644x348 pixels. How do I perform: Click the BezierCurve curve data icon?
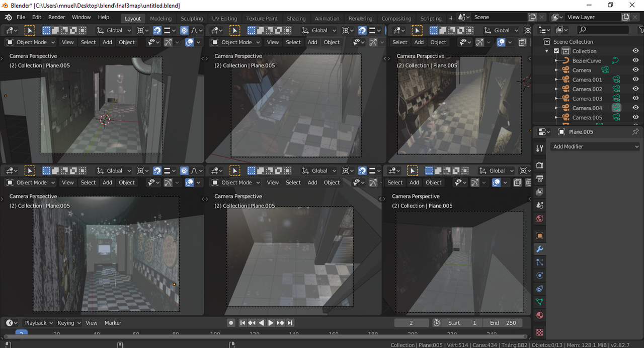pyautogui.click(x=614, y=60)
